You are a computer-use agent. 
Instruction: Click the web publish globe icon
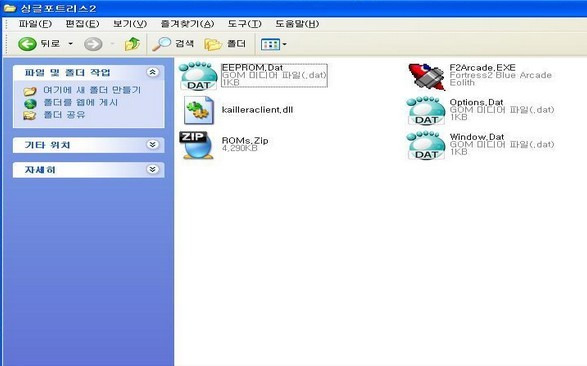click(30, 103)
